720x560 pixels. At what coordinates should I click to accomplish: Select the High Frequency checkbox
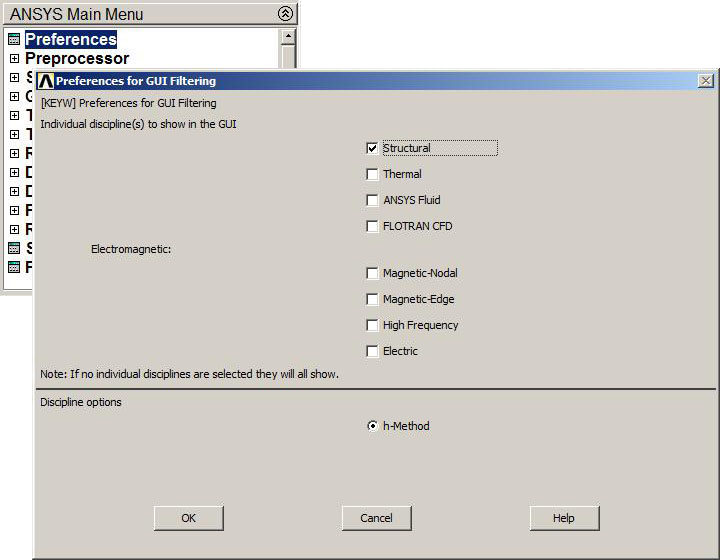[373, 325]
